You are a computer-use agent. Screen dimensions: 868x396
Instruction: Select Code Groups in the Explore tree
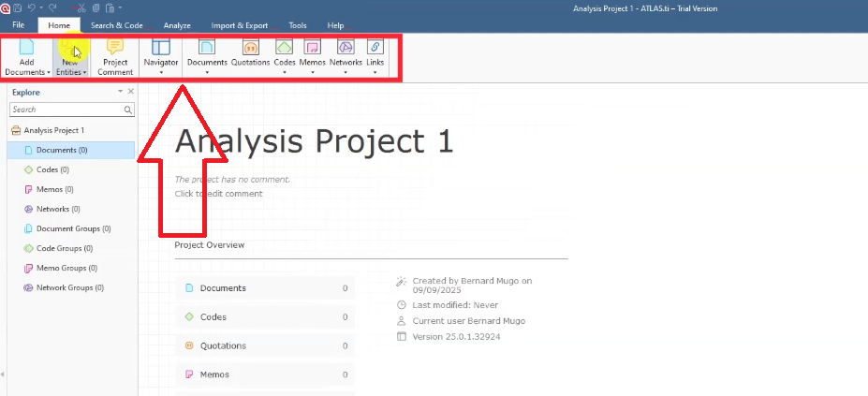(x=64, y=248)
